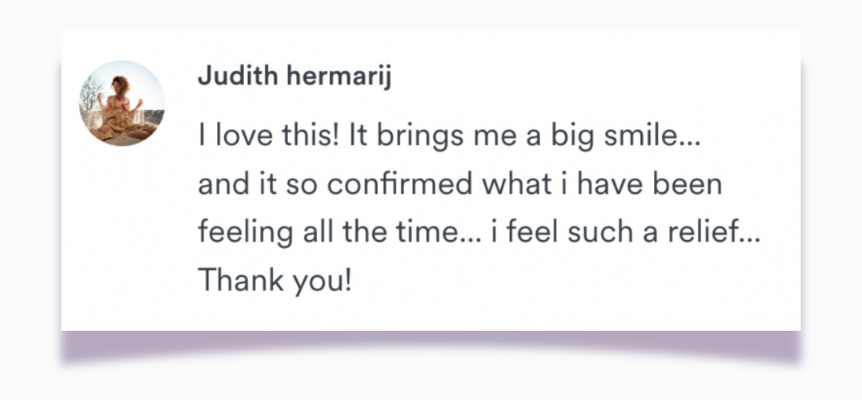Select the line starting "and it so confirmed"
The height and width of the screenshot is (400, 862).
click(459, 187)
